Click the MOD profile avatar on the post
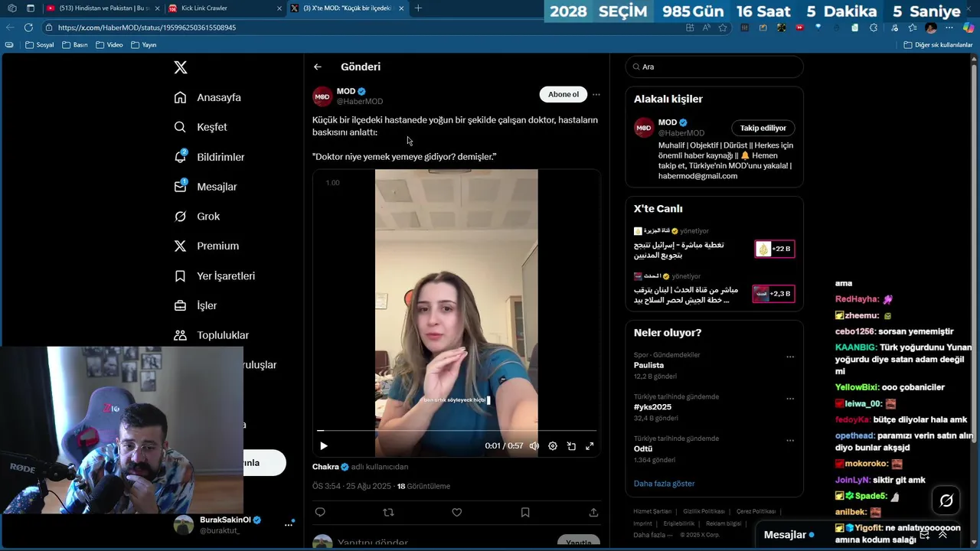The image size is (980, 551). tap(322, 96)
